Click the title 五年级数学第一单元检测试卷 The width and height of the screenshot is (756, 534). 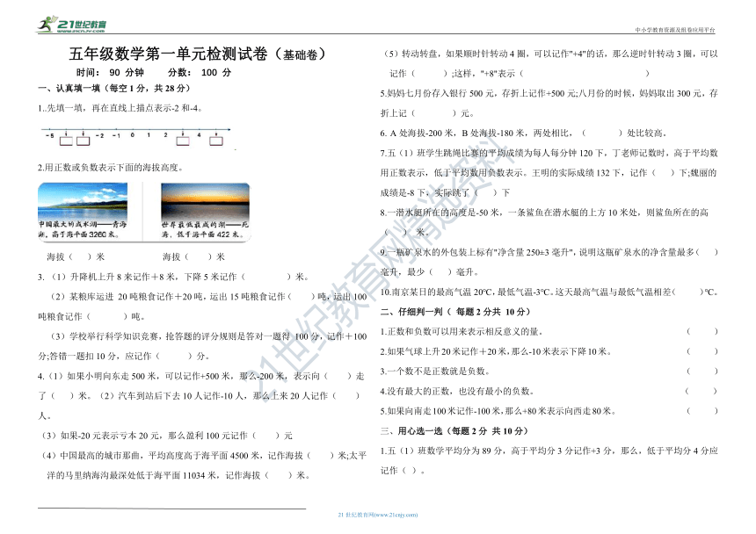[x=168, y=54]
